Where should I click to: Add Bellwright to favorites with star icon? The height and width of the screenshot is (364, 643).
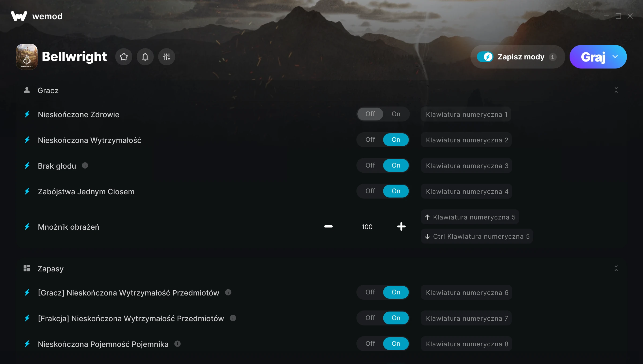click(124, 57)
